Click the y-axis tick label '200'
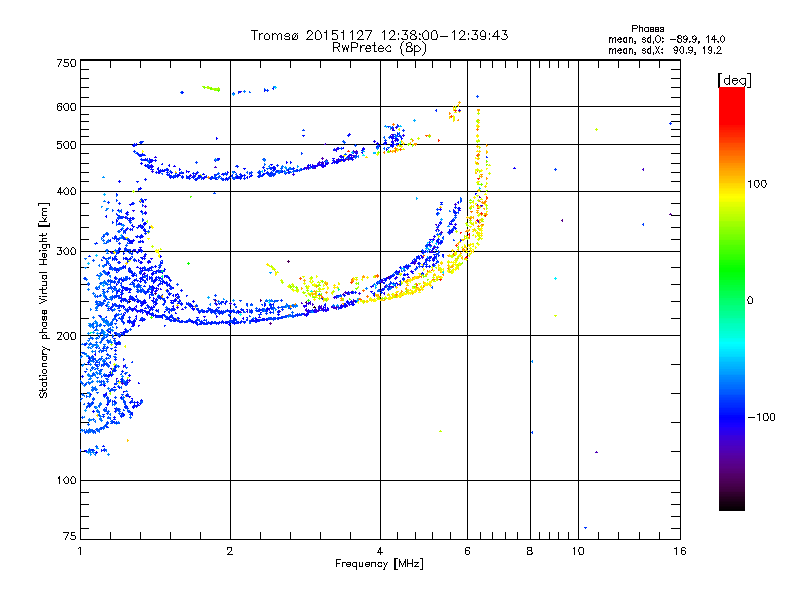800x600 pixels. 67,336
